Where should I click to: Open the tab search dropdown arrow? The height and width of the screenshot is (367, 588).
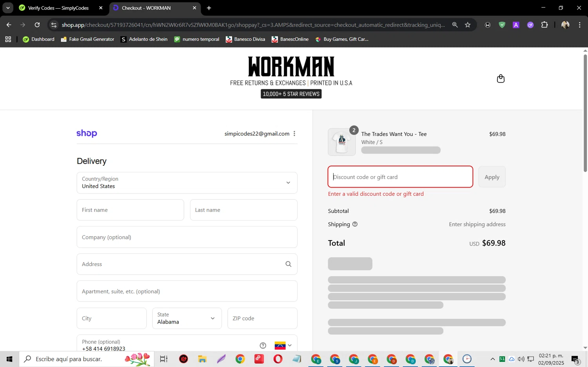coord(8,8)
